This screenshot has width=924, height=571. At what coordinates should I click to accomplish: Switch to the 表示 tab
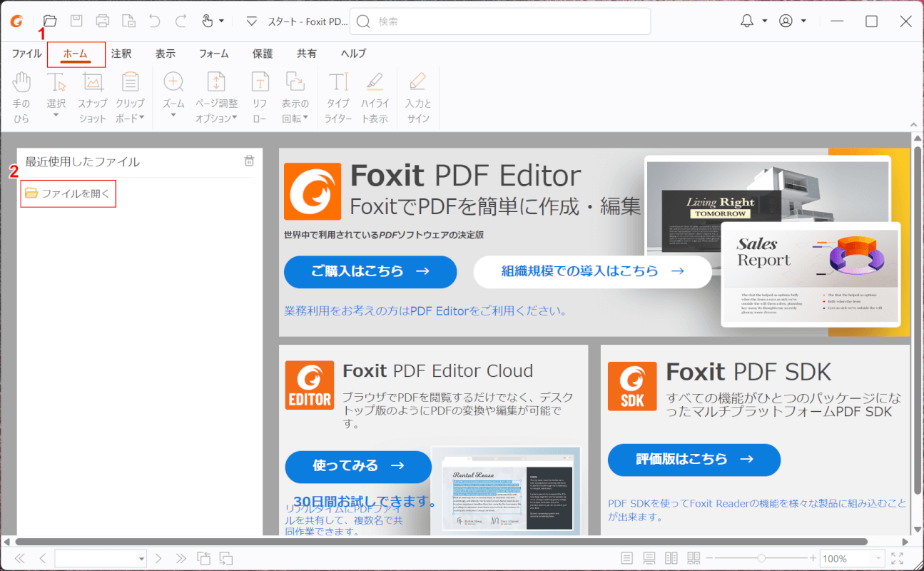click(x=166, y=54)
